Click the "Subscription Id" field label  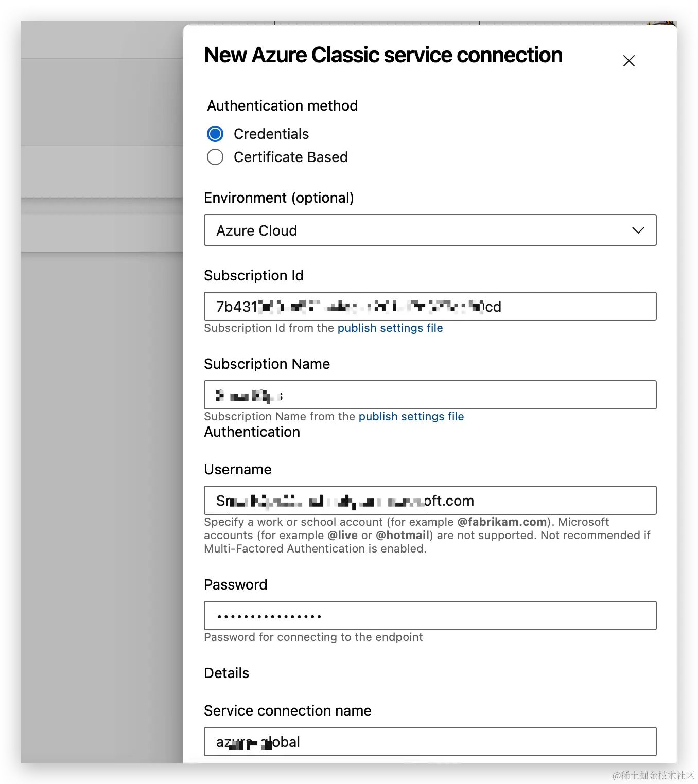point(253,276)
